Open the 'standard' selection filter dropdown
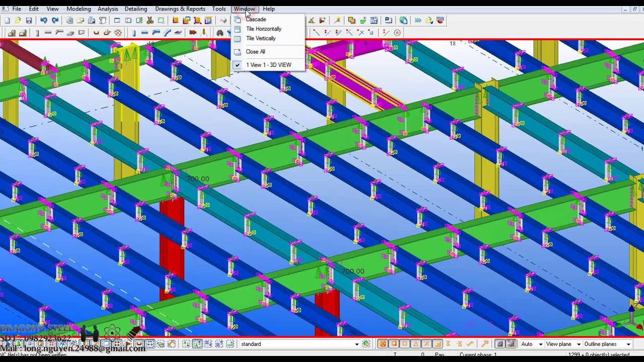Image resolution: width=644 pixels, height=362 pixels. pyautogui.click(x=299, y=344)
